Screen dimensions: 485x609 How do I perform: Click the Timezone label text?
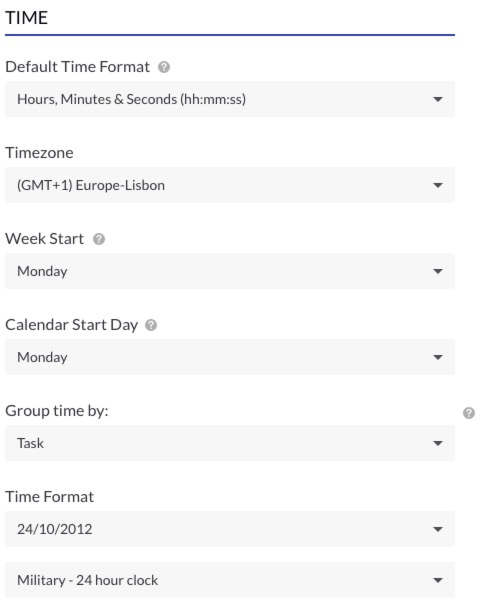coord(39,153)
